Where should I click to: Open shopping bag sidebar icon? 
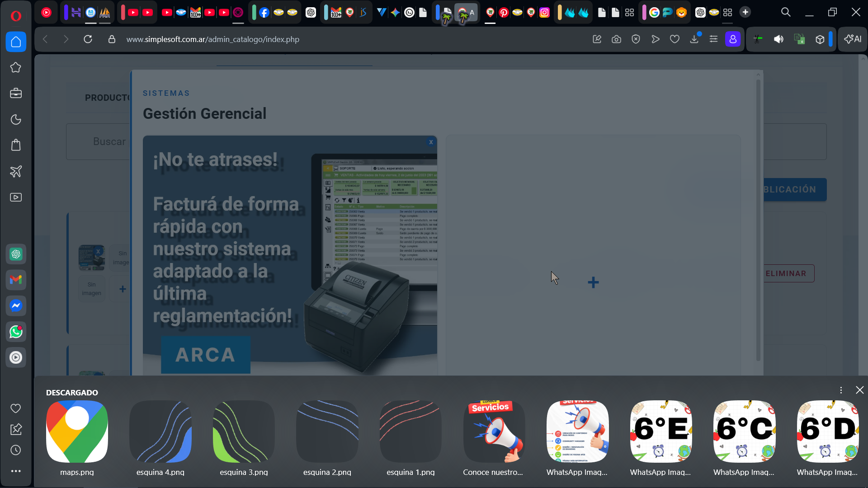[16, 145]
